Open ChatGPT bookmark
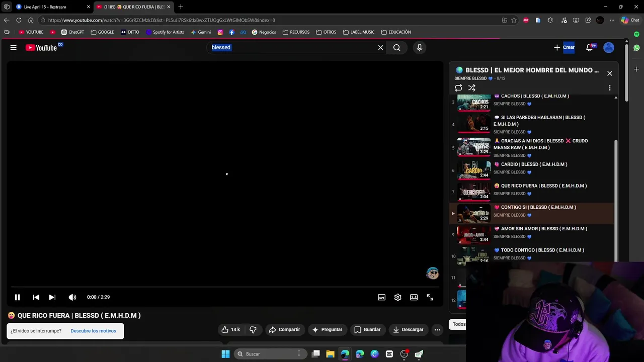The image size is (644, 362). pos(72,32)
